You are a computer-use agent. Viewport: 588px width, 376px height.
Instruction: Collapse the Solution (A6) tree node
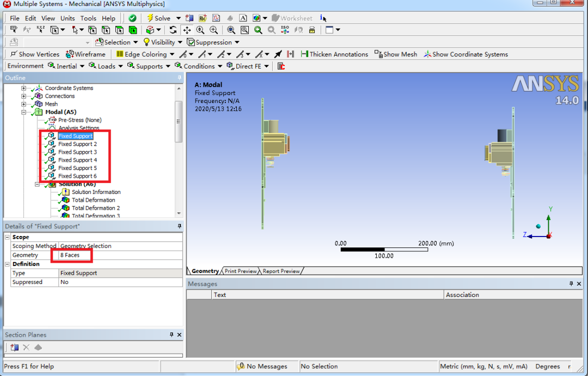tap(37, 184)
